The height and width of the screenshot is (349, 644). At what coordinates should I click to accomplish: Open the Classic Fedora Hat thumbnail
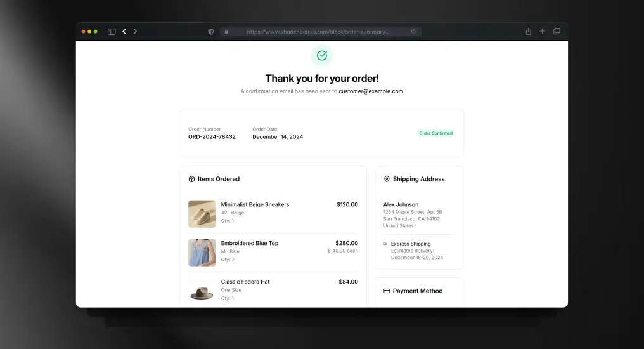tap(202, 291)
